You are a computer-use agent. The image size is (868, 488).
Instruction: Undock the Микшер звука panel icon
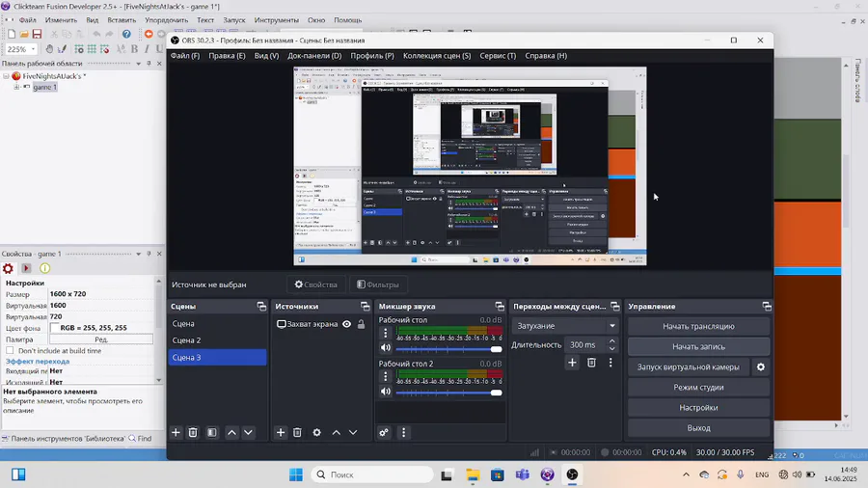pyautogui.click(x=500, y=307)
